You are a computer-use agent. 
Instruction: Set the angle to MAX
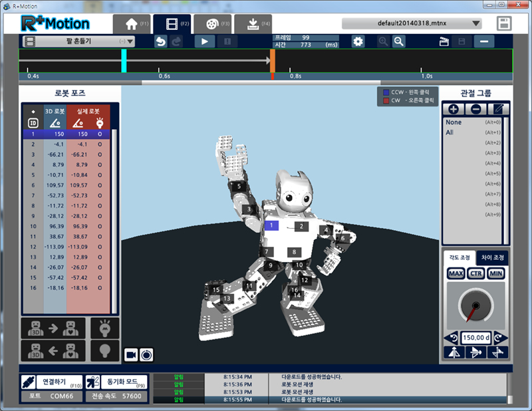(x=456, y=273)
